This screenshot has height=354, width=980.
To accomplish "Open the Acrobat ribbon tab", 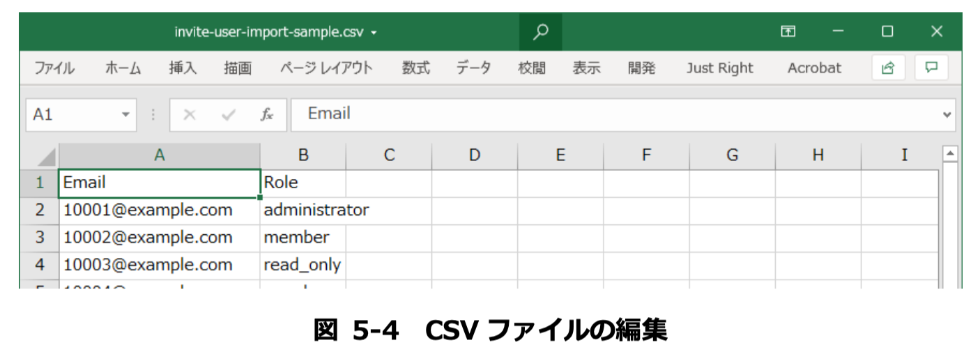I will coord(814,68).
